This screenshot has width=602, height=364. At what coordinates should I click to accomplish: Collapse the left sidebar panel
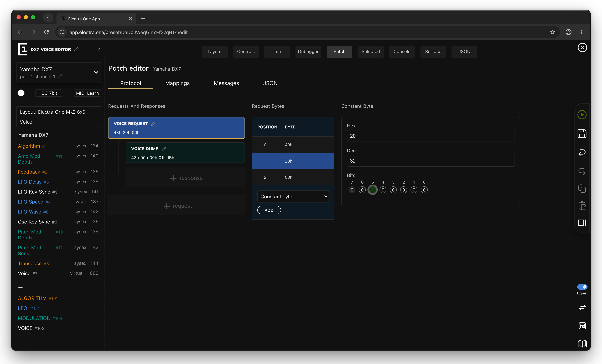pyautogui.click(x=99, y=49)
